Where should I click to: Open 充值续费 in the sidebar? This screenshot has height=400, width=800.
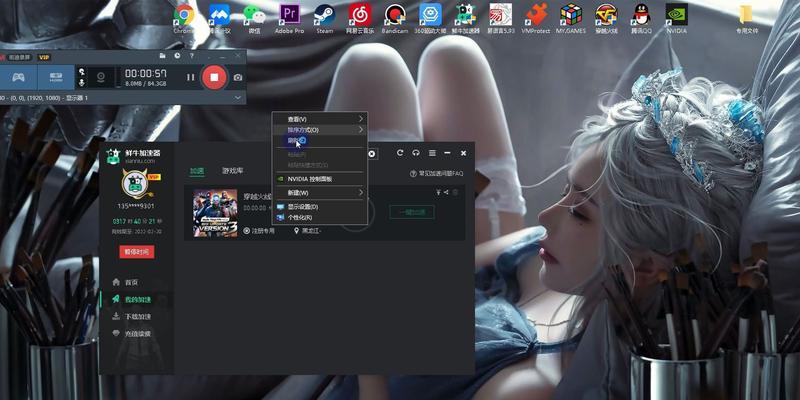132,334
